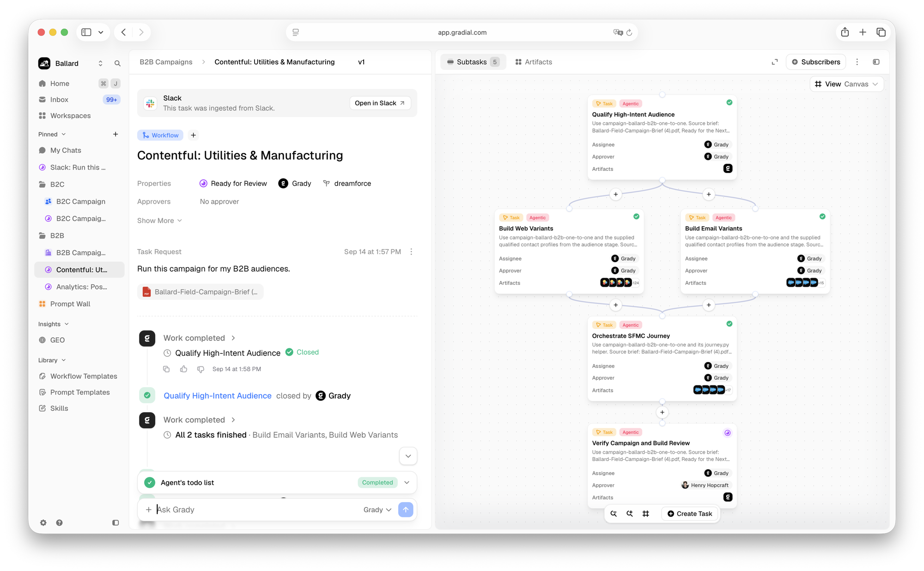Click the Create Task button
The image size is (924, 571).
[x=690, y=514]
